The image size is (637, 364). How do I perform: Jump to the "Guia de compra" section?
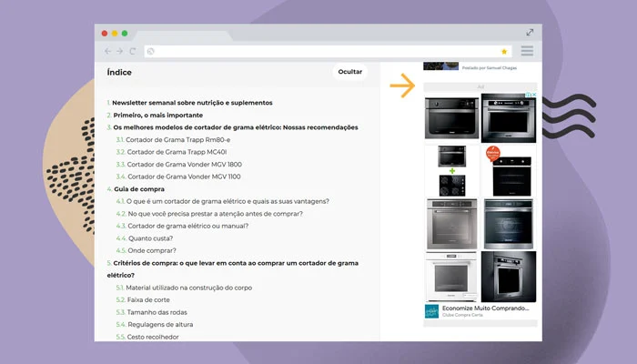(139, 189)
